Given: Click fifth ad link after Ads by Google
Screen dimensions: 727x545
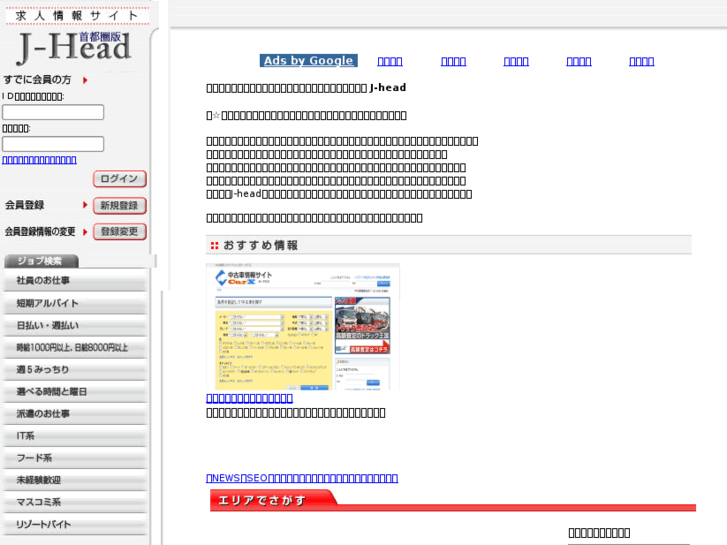Looking at the screenshot, I should click(642, 61).
